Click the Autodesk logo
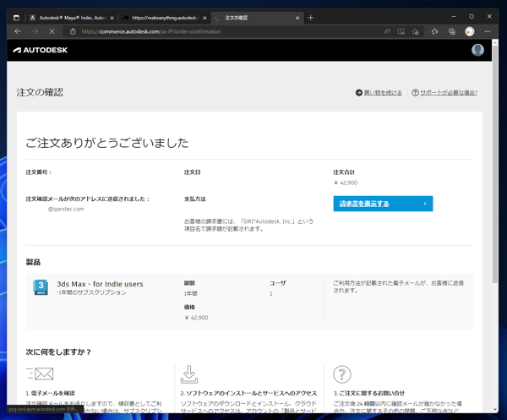The image size is (507, 420). tap(41, 50)
